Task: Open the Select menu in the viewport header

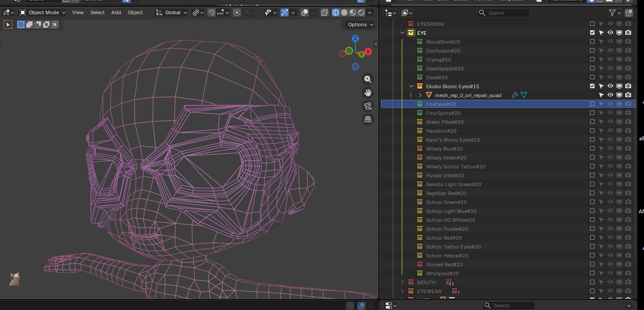Action: (98, 12)
